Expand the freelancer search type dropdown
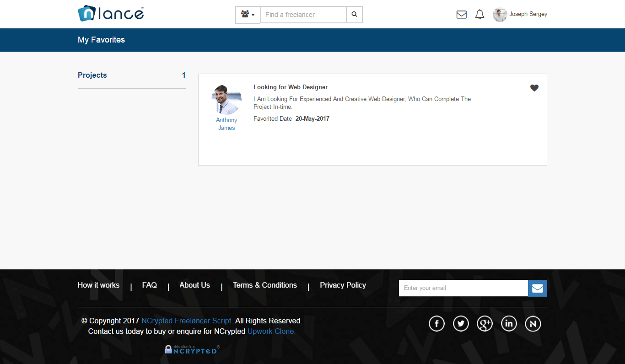The image size is (625, 364). pyautogui.click(x=248, y=15)
